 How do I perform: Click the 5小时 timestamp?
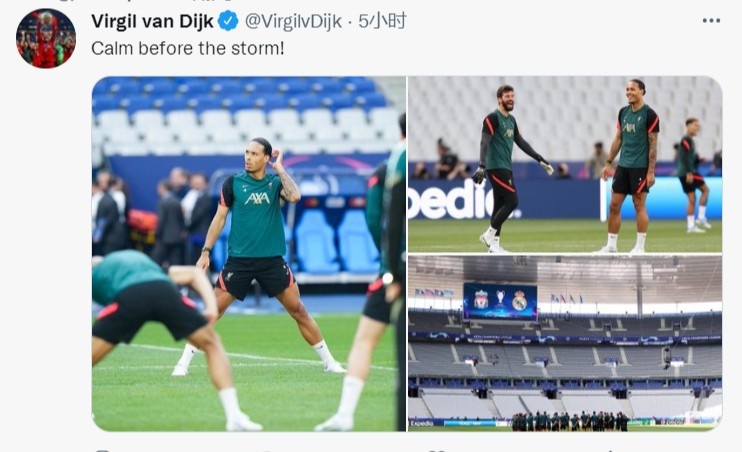382,21
